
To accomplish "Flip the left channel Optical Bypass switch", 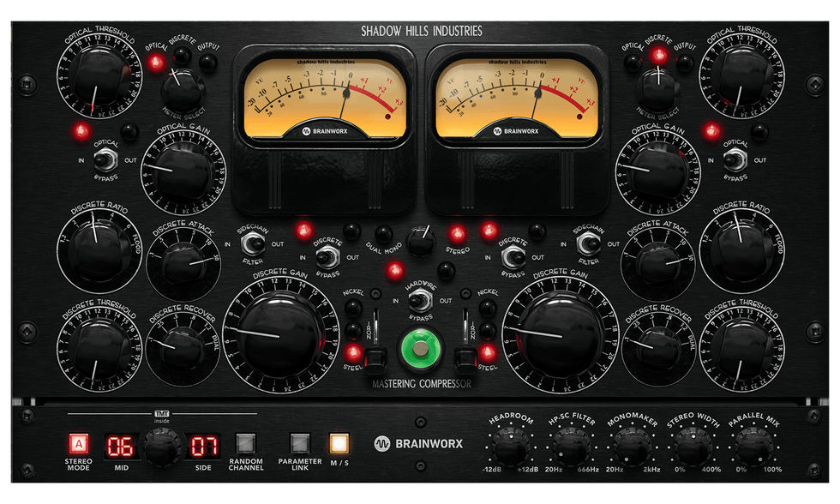I will pyautogui.click(x=105, y=159).
